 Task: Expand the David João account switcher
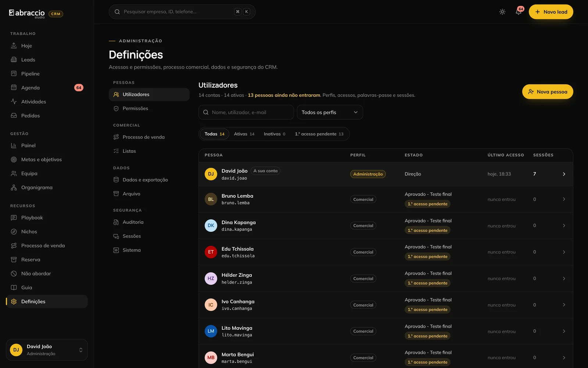coord(47,350)
